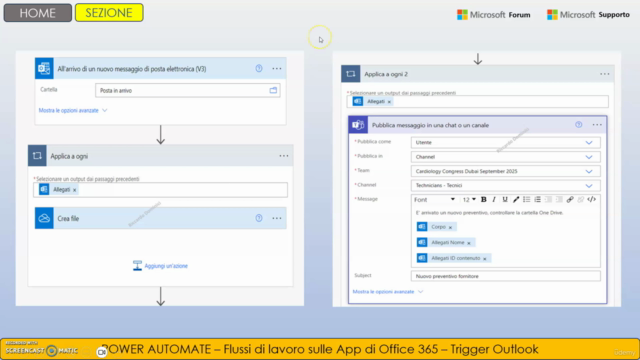Decrease indent in message editor
The width and height of the screenshot is (640, 360).
click(x=548, y=200)
